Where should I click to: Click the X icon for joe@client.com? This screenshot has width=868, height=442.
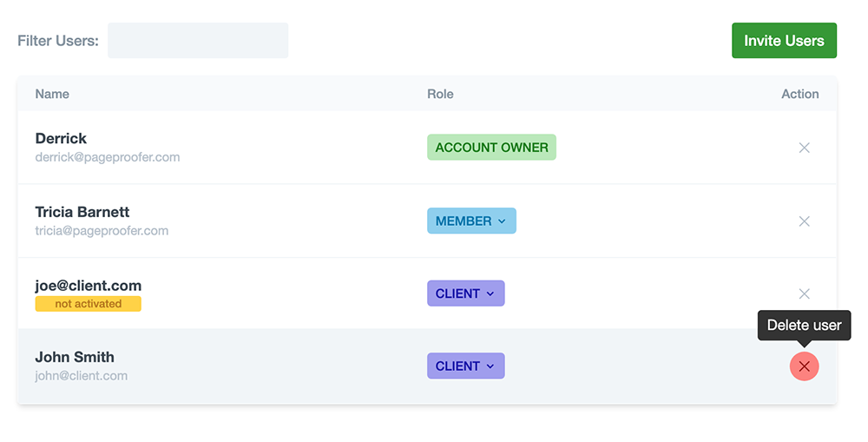tap(804, 294)
